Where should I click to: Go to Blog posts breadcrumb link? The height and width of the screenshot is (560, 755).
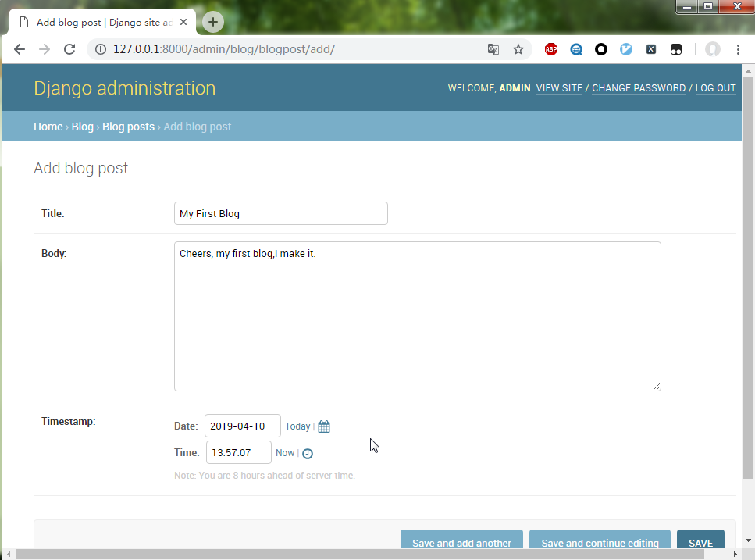point(128,127)
